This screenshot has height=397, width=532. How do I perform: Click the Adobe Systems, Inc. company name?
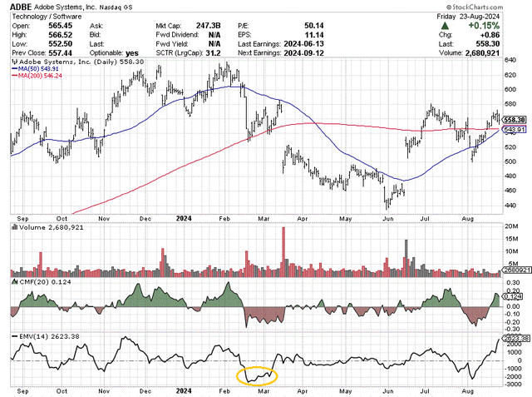[x=65, y=7]
